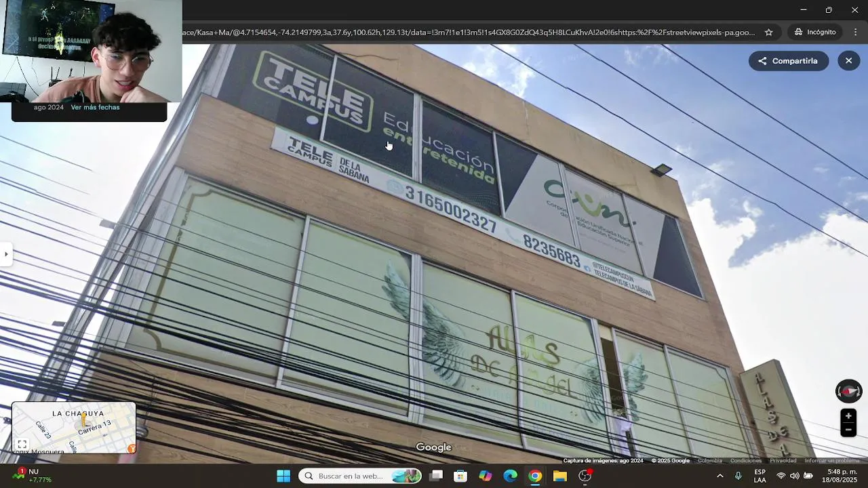Click the battery status icon

pos(808,476)
